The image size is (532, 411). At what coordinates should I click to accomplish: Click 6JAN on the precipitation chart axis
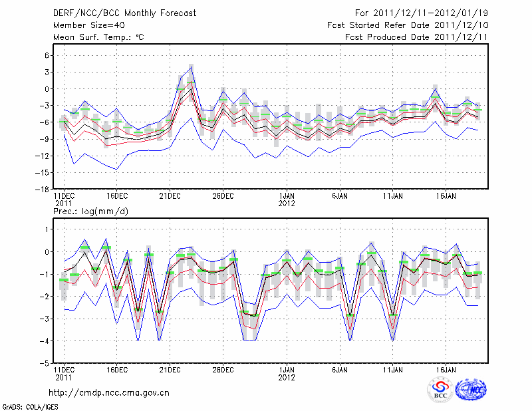click(x=340, y=368)
